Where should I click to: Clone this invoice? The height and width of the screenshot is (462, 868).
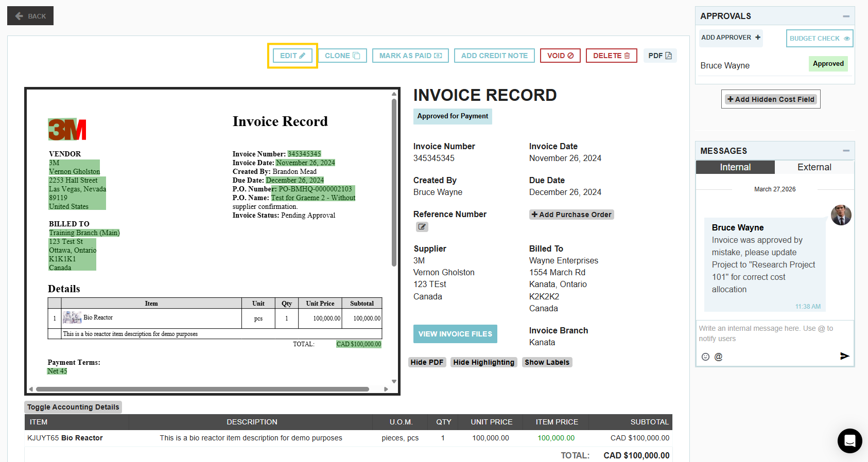342,56
